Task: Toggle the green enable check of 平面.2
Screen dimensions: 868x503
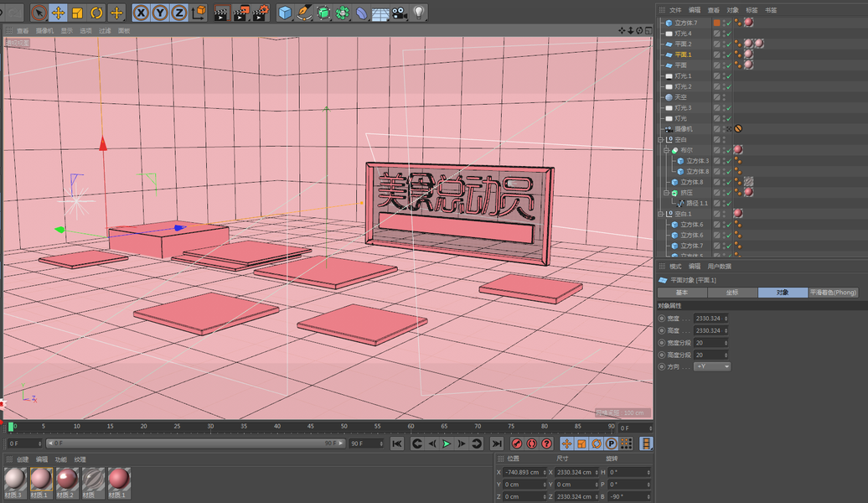Action: [729, 44]
